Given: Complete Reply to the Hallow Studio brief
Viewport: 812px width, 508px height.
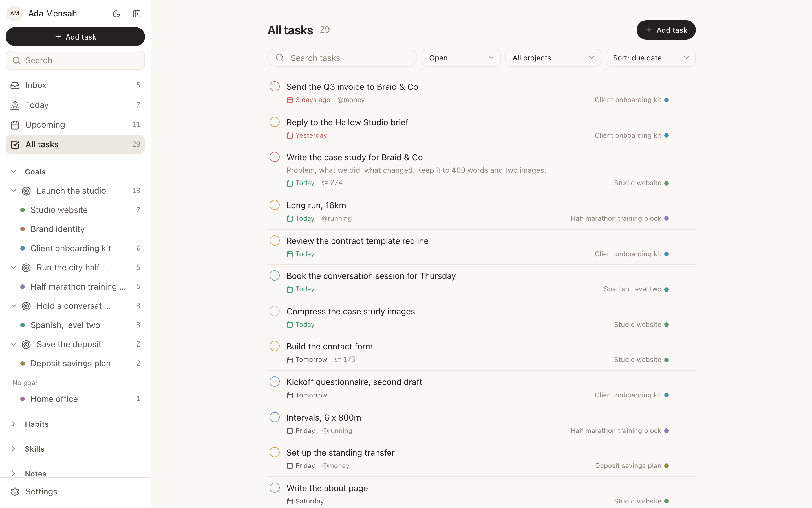Looking at the screenshot, I should click(274, 122).
